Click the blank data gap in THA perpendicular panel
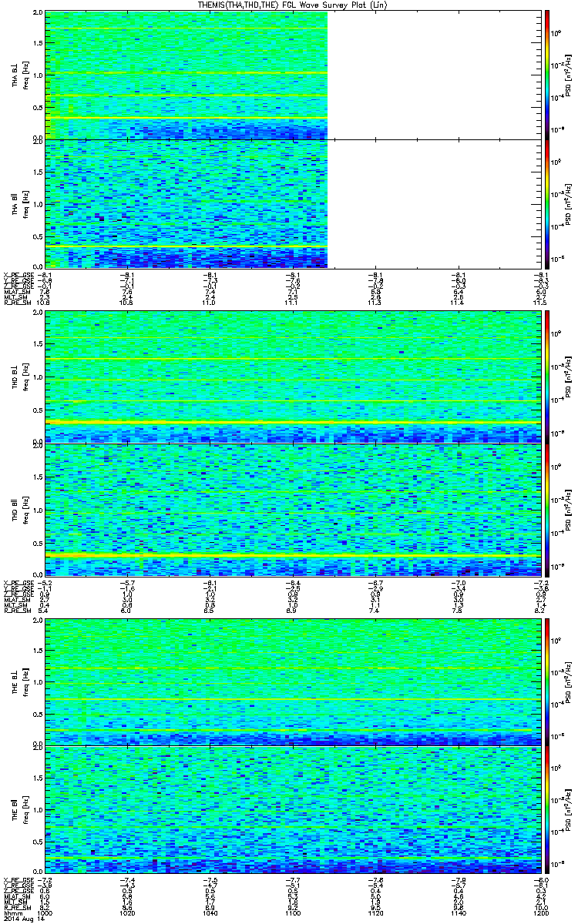 coord(433,75)
